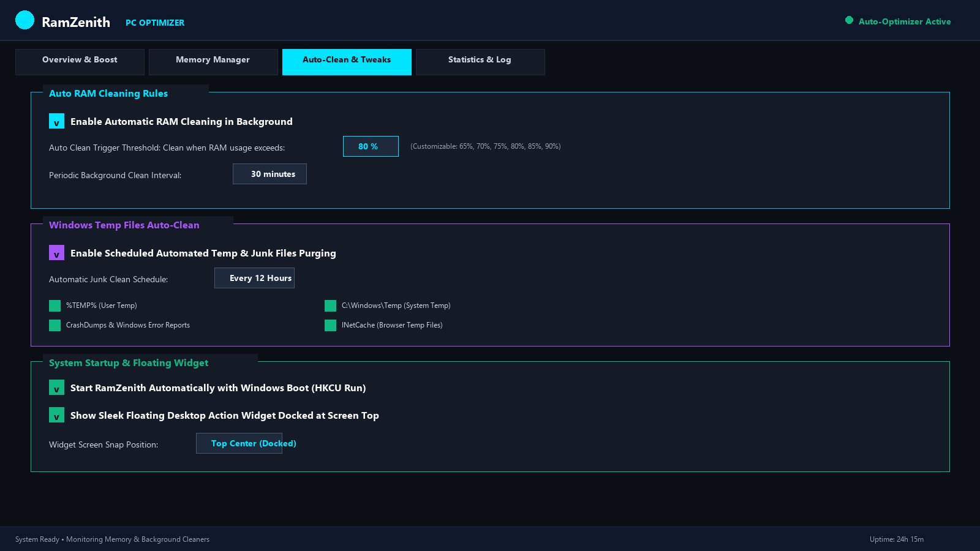980x551 pixels.
Task: Toggle Start RamZenith with Windows Boot checkbox
Action: click(56, 388)
